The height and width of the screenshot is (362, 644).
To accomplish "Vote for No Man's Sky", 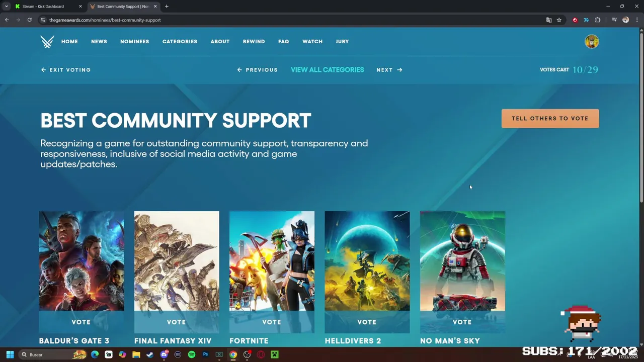I will (462, 322).
